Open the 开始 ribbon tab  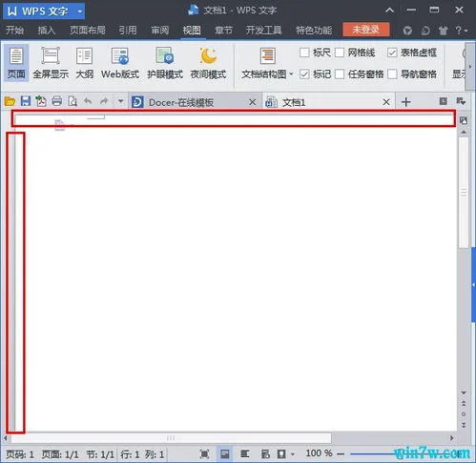pyautogui.click(x=14, y=31)
